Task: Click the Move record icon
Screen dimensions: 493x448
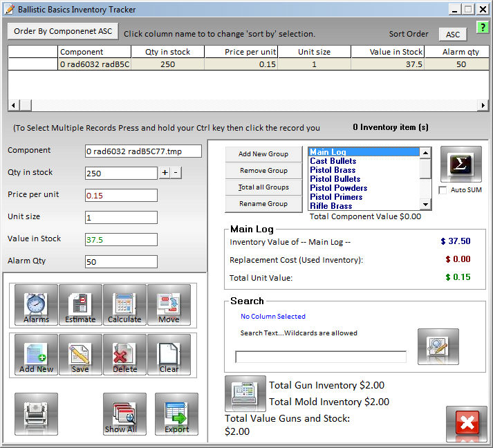Action: (x=169, y=305)
